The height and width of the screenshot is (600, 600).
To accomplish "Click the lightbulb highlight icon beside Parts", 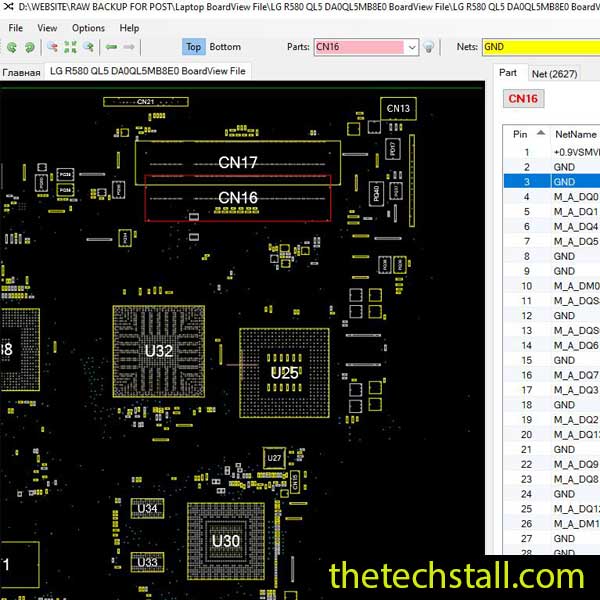I will click(429, 47).
